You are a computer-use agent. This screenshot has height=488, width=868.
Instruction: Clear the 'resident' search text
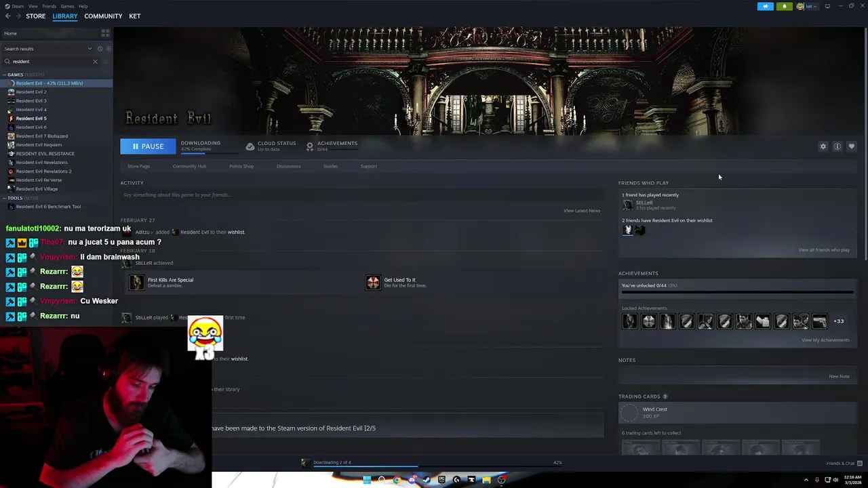[95, 62]
